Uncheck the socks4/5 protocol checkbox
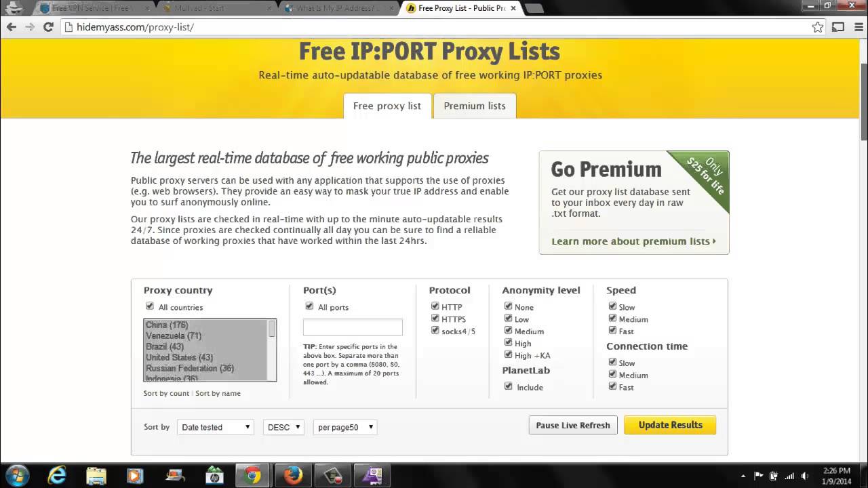Screen dimensions: 868x488 pos(435,331)
